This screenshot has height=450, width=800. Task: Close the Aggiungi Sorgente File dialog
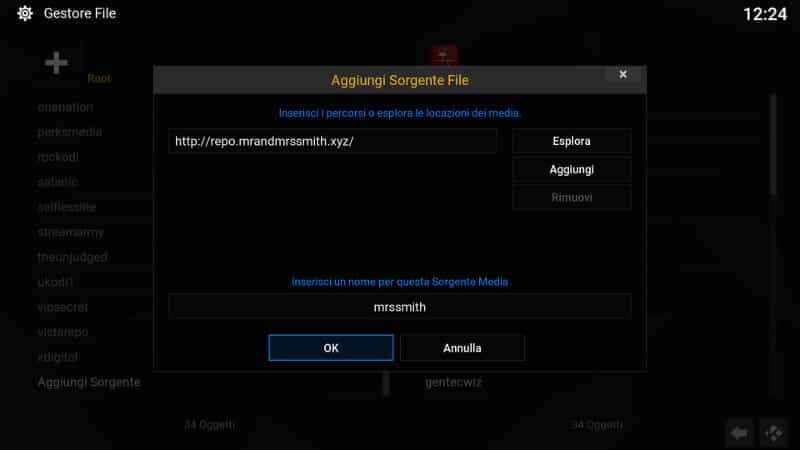point(622,74)
